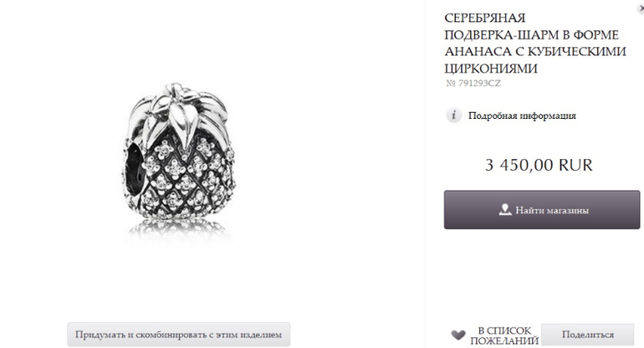
Task: Add item via В СПИСОК ПОЖЕЛАНИЙ
Action: point(504,335)
